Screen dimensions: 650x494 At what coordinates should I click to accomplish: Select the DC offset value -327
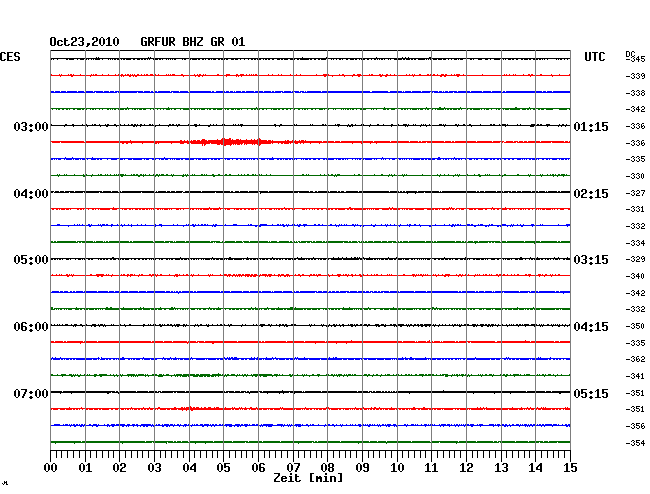635,193
